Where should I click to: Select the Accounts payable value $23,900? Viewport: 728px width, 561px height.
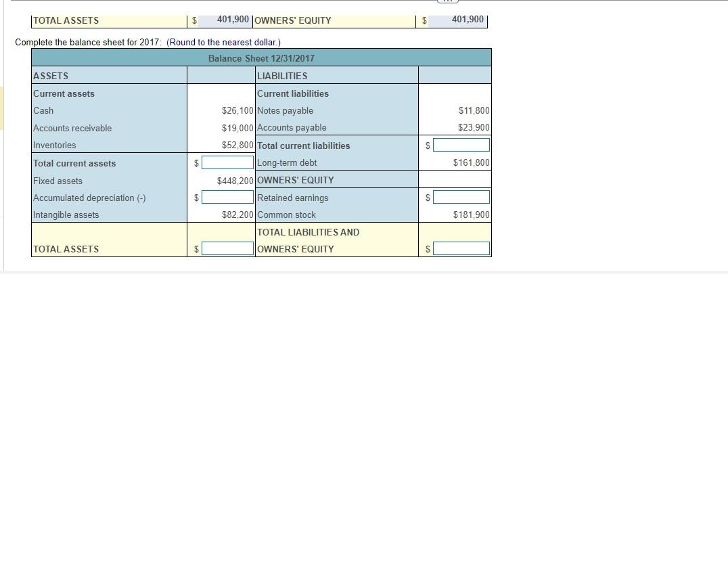(x=474, y=127)
